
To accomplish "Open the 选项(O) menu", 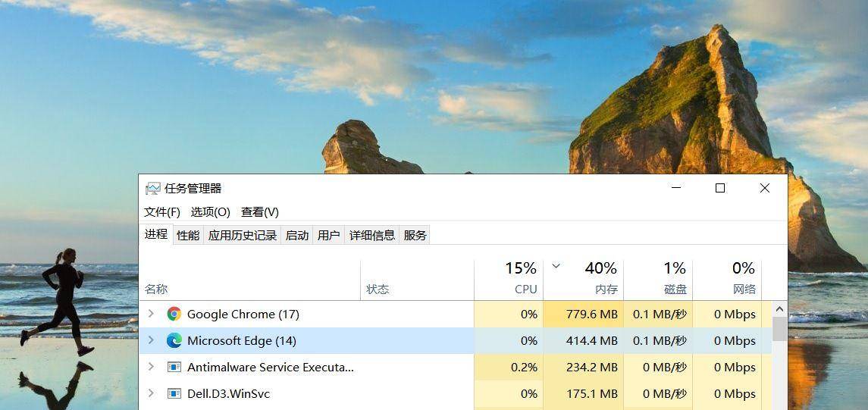I will (x=210, y=212).
